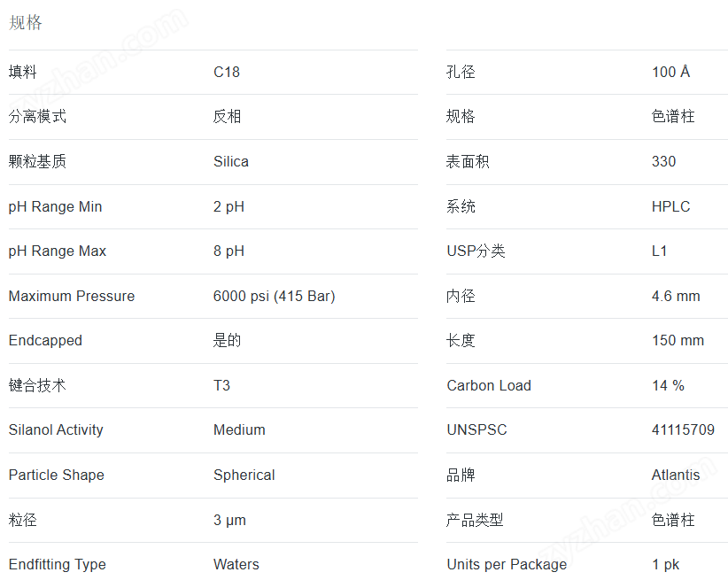Select the Endfitting Type label
Image resolution: width=728 pixels, height=580 pixels.
[x=58, y=564]
